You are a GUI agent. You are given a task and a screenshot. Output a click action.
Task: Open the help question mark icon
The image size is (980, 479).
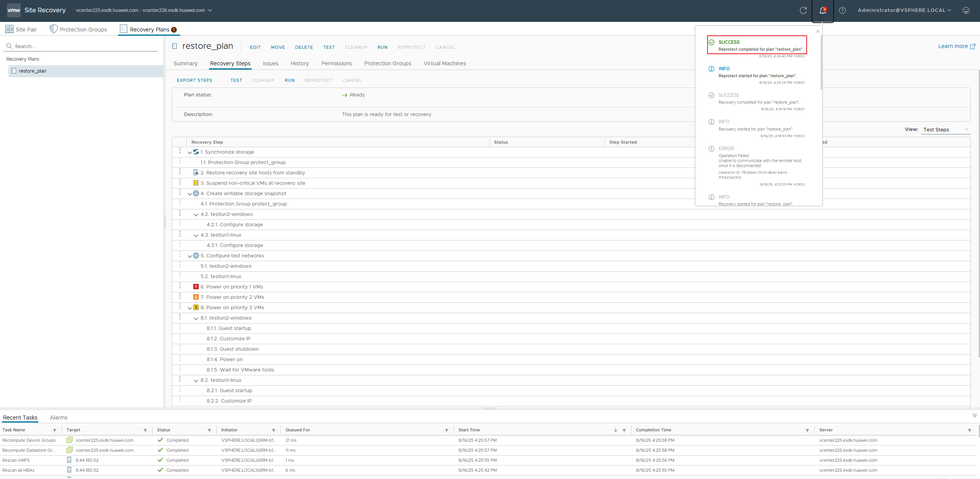tap(842, 10)
